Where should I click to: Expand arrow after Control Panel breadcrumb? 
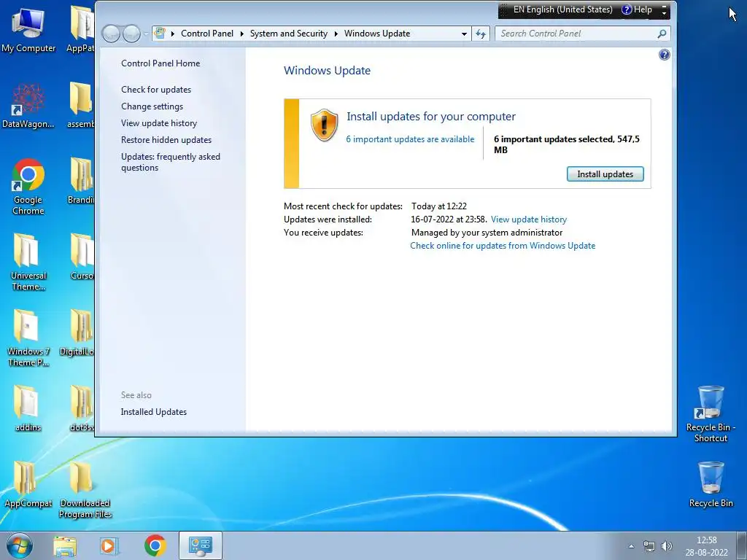click(x=242, y=34)
